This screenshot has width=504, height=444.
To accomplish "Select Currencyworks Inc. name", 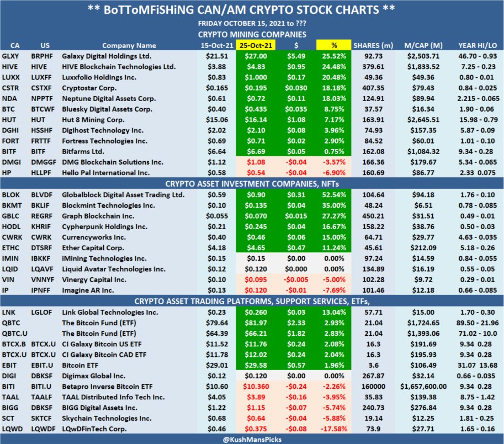I will 94,237.
